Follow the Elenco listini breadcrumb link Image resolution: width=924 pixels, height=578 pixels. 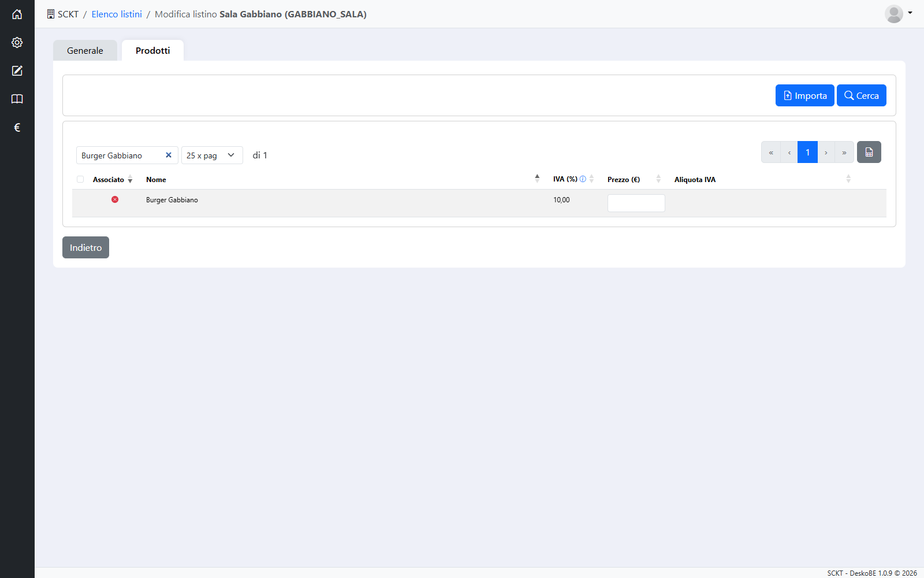point(117,14)
